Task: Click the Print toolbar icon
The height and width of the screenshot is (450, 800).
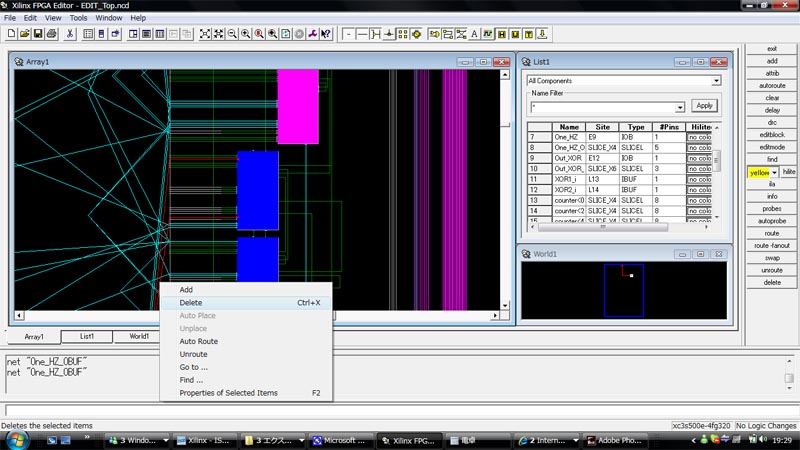Action: (x=52, y=34)
